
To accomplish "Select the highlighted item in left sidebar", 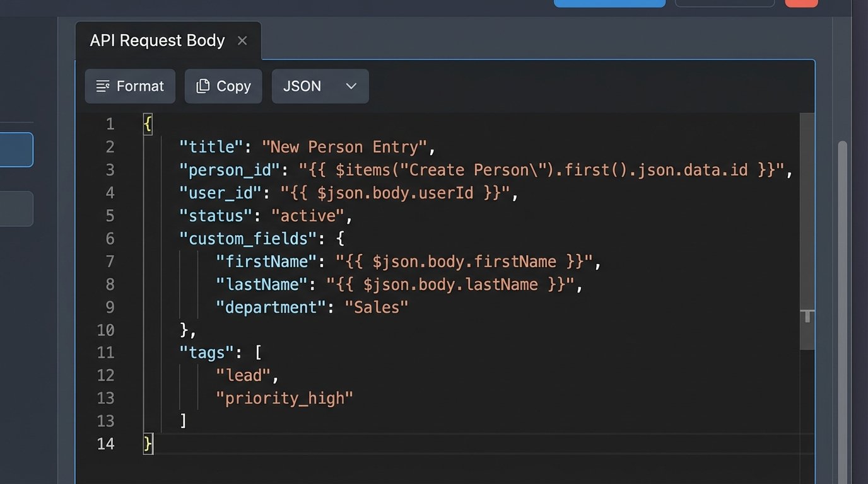I will [x=16, y=149].
